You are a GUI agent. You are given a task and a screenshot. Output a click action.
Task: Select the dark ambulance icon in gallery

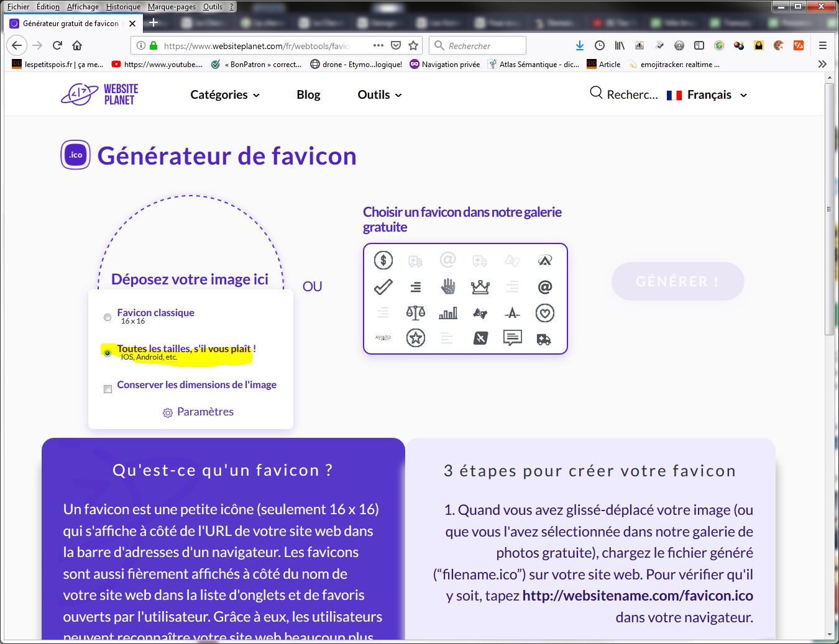[544, 339]
